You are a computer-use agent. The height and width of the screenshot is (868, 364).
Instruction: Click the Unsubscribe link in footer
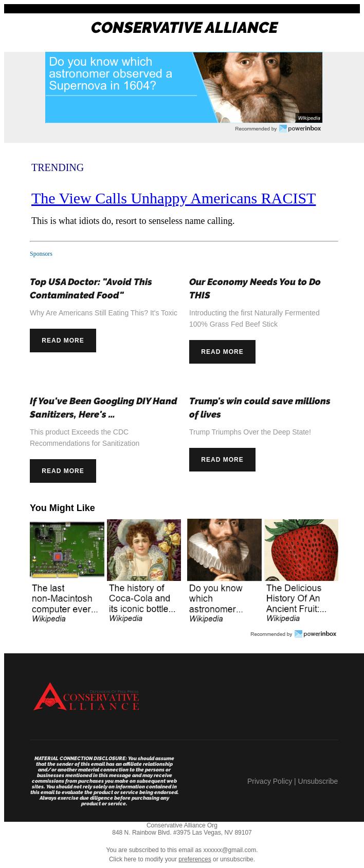point(318,781)
